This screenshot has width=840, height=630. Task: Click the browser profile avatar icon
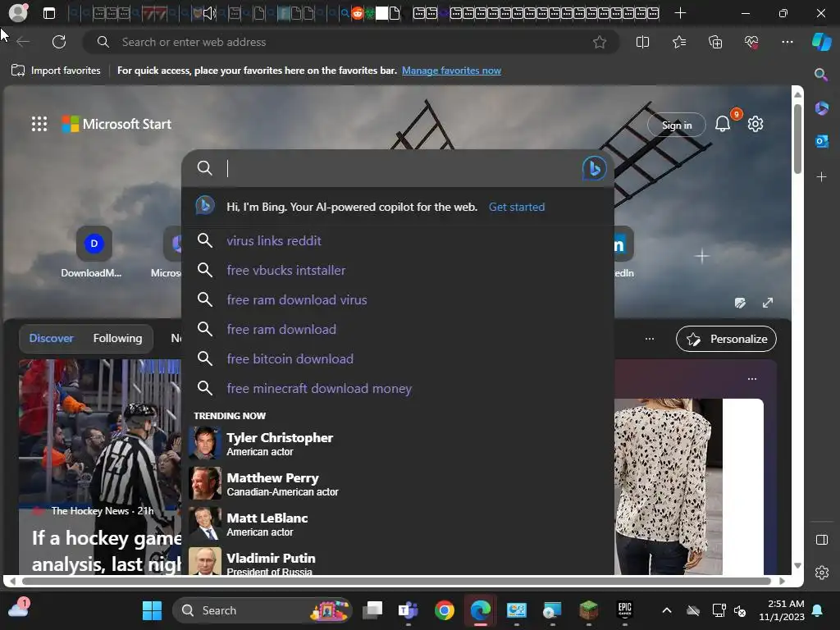18,12
